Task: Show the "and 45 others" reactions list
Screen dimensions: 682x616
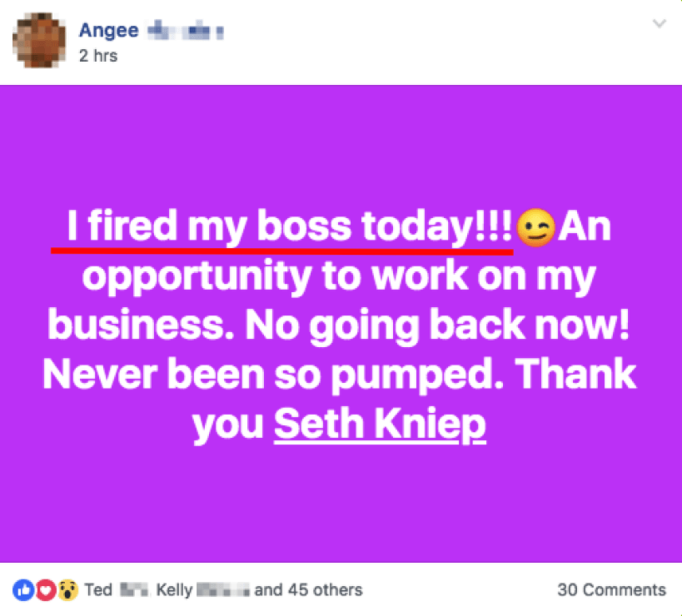Action: (x=308, y=590)
